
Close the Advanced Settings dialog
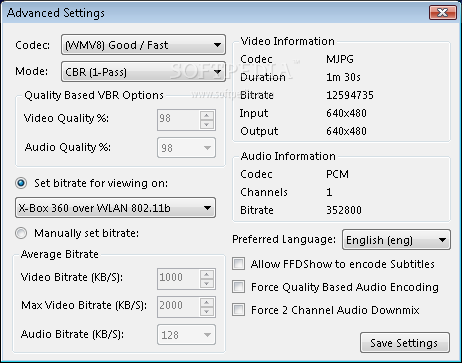tap(443, 13)
